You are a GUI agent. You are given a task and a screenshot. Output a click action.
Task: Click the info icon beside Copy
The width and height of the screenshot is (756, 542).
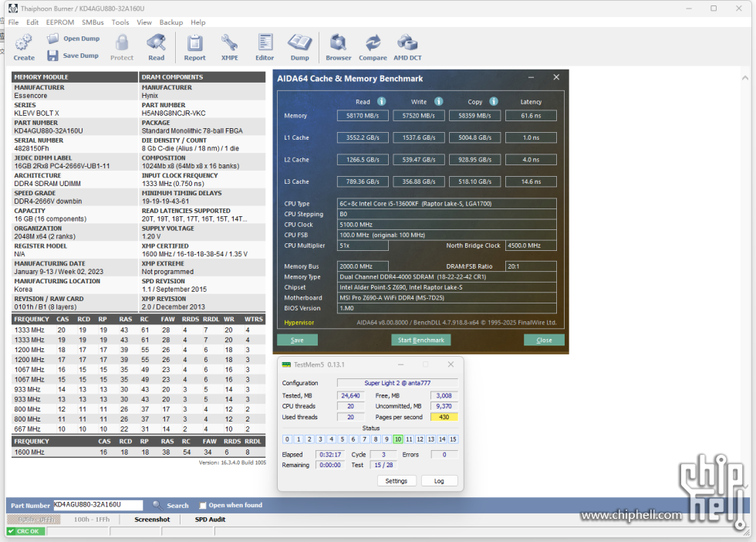point(494,101)
